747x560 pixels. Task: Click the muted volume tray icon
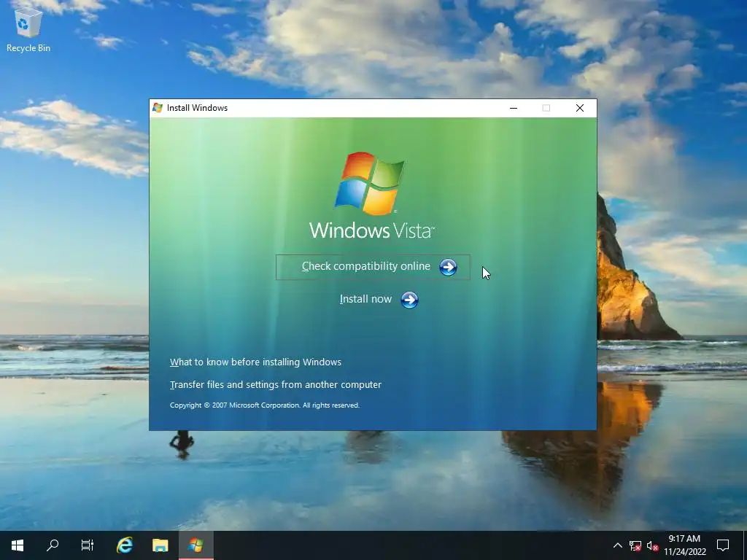652,545
